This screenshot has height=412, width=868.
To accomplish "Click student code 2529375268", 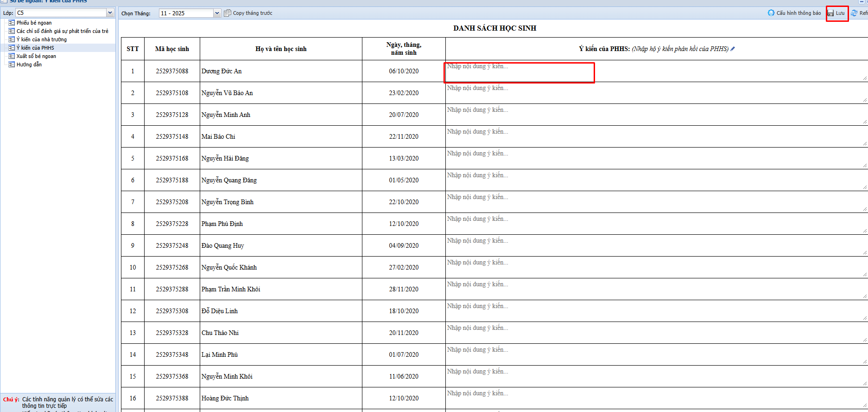I will (x=172, y=267).
